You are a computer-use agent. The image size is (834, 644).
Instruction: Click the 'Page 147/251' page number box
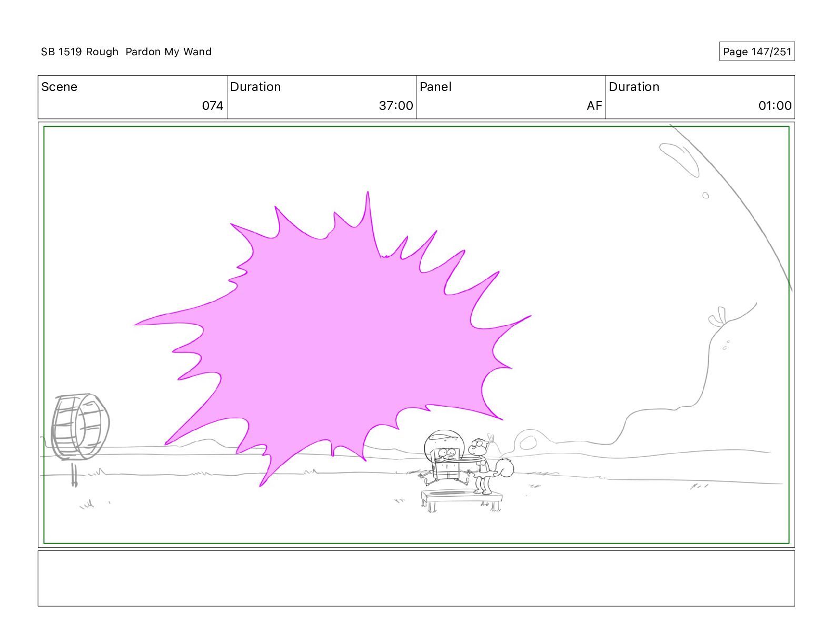[x=757, y=52]
